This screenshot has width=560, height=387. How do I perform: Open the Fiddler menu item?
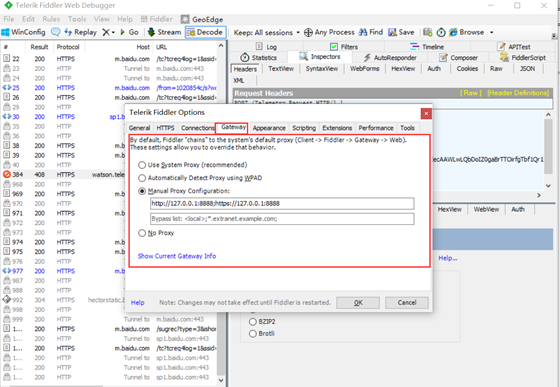point(156,19)
